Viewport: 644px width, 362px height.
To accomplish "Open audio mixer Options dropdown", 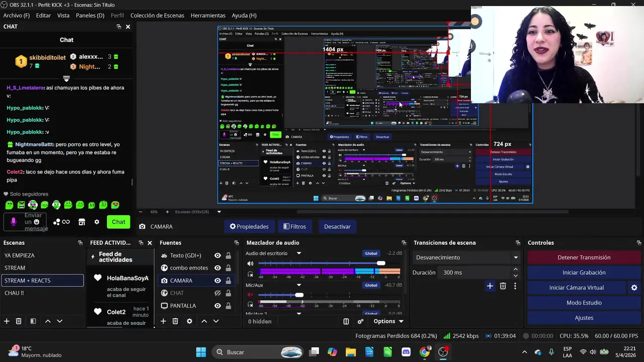I will [388, 321].
